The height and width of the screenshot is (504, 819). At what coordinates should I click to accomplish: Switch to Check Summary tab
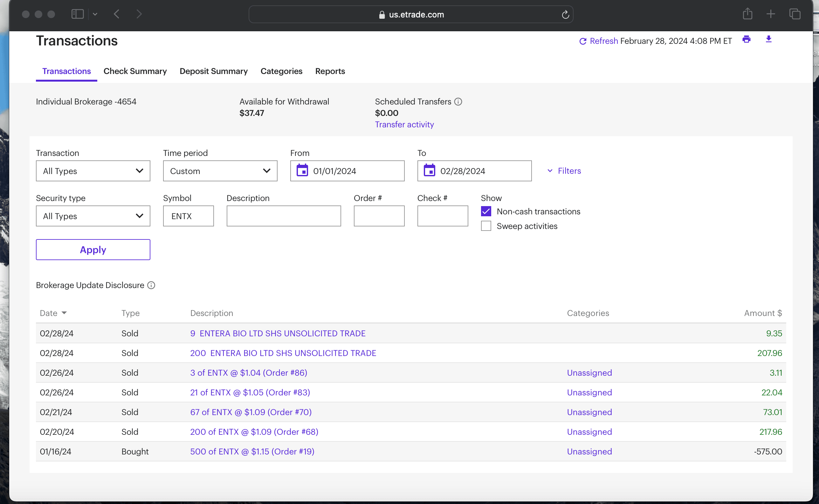[x=135, y=71]
